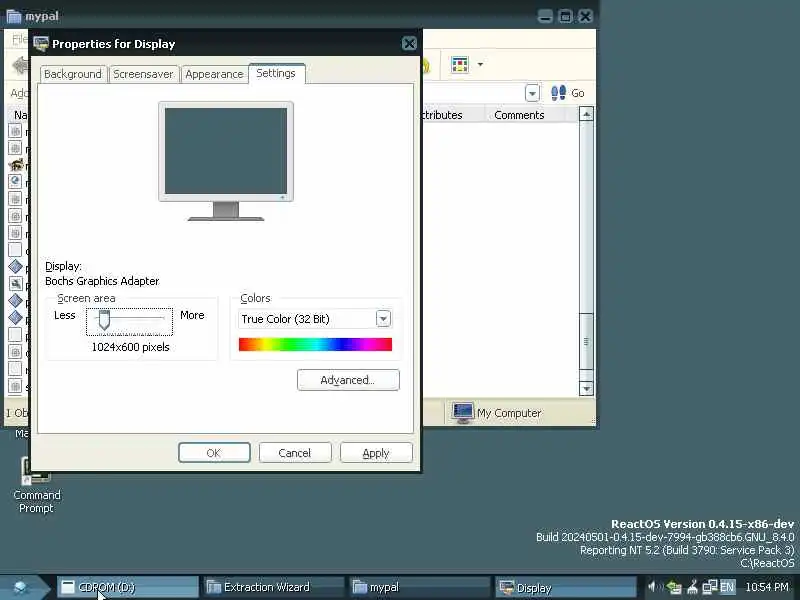Screen dimensions: 800x600
Task: Open the Command Prompt desktop shortcut
Action: pyautogui.click(x=36, y=485)
